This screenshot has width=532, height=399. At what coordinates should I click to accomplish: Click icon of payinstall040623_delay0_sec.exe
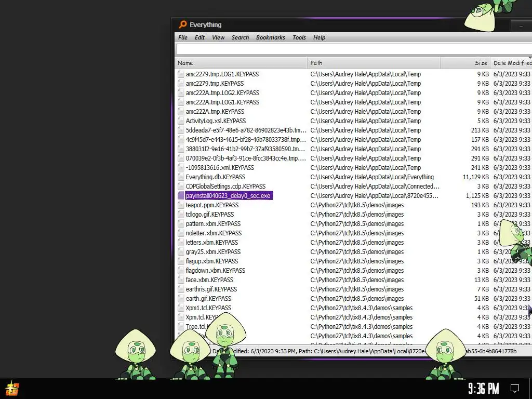click(181, 196)
